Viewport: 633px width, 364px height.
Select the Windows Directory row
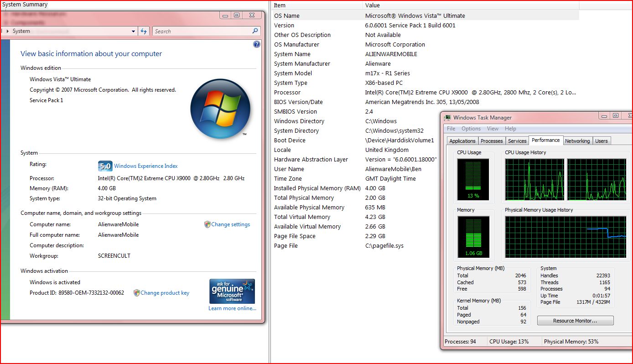click(356, 121)
